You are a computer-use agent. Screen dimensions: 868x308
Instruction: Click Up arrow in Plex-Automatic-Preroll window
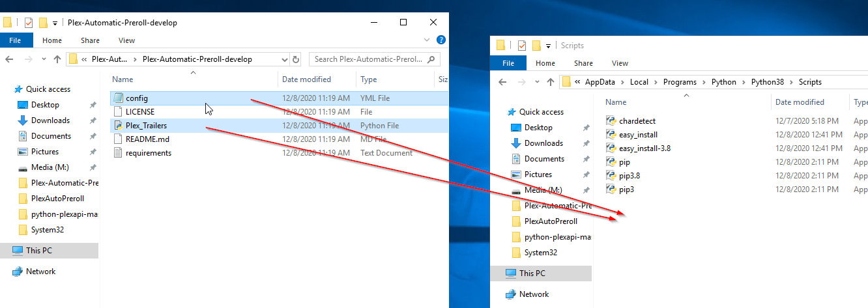pos(57,59)
